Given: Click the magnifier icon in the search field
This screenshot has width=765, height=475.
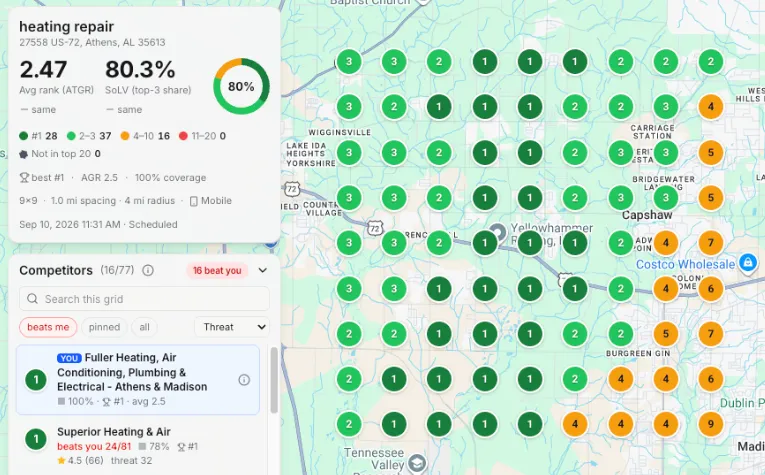Looking at the screenshot, I should (x=33, y=298).
